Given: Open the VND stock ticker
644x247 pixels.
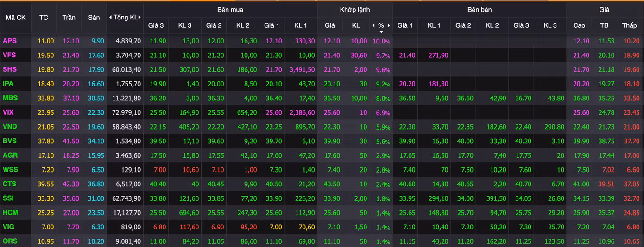Looking at the screenshot, I should (10, 127).
